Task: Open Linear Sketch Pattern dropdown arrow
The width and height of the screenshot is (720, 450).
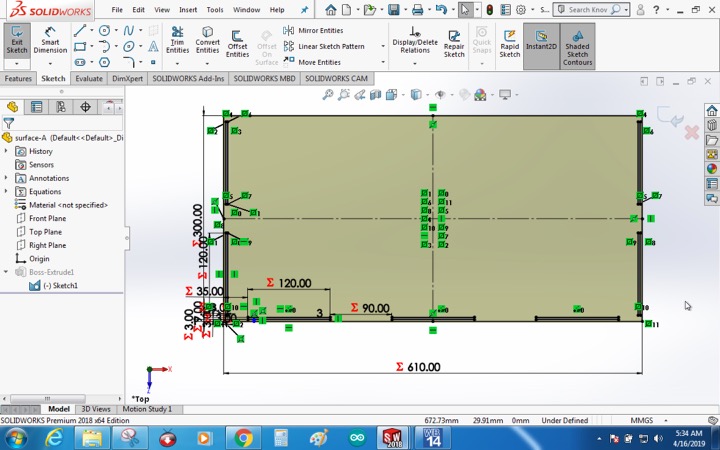Action: 383,46
